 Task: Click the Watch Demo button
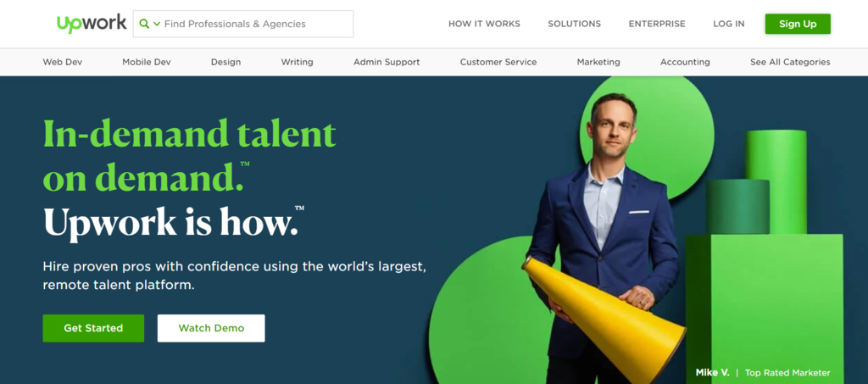(211, 328)
